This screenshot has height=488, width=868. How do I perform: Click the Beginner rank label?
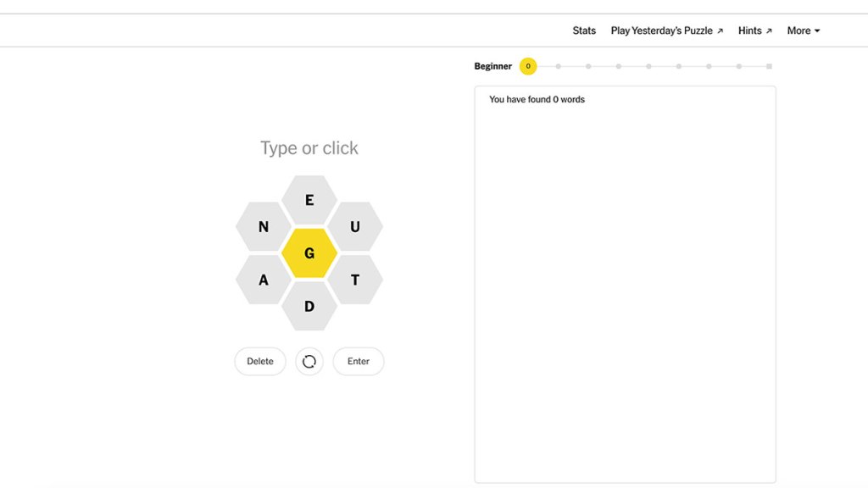tap(493, 66)
